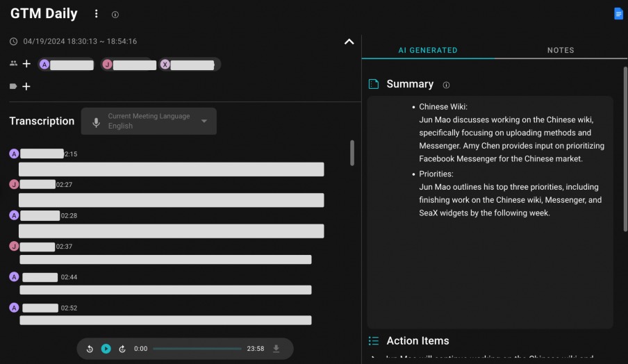Click the info icon beside Summary heading

446,85
